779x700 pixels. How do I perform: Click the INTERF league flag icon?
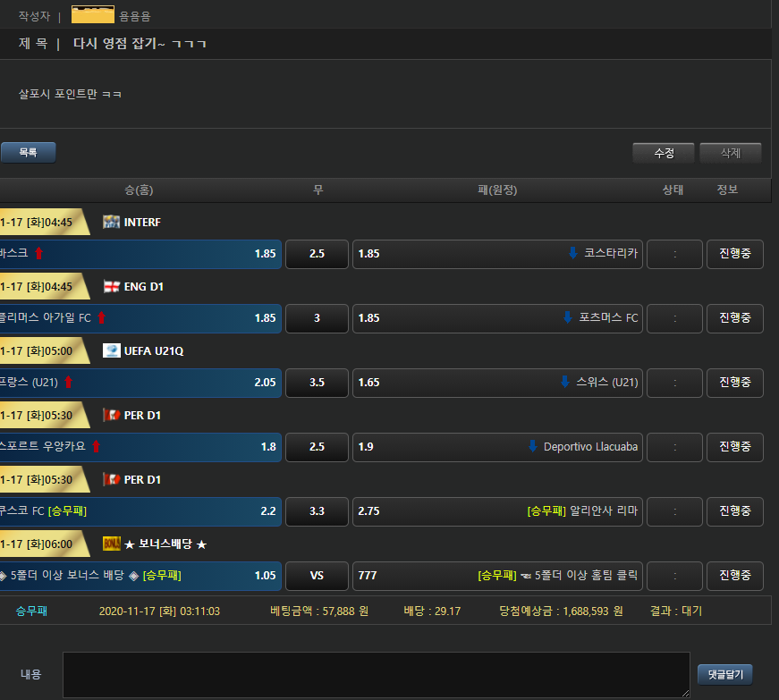pyautogui.click(x=111, y=222)
